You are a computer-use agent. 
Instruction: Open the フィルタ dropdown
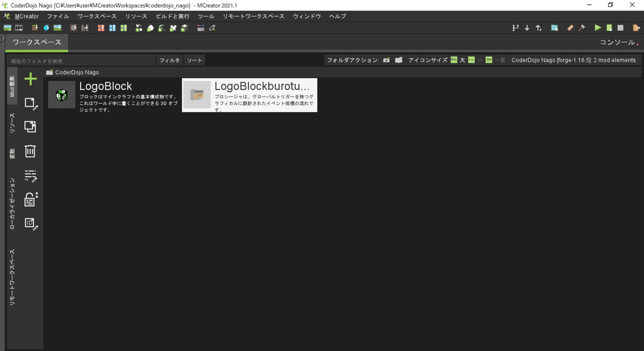[169, 60]
